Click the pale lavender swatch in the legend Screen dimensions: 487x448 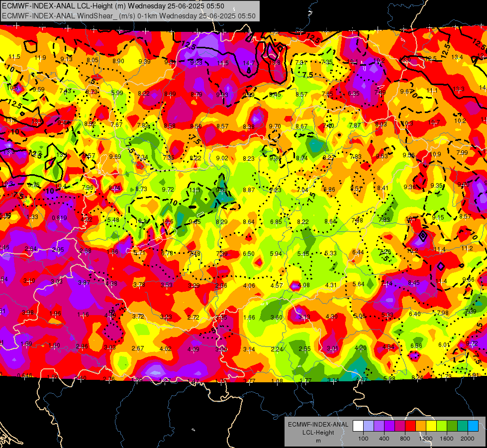coord(369,426)
